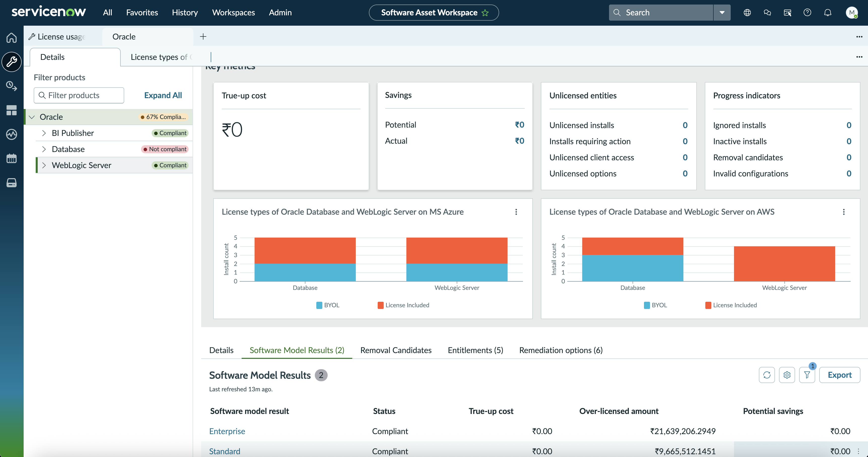
Task: Open the lower Details tab
Action: pos(221,350)
